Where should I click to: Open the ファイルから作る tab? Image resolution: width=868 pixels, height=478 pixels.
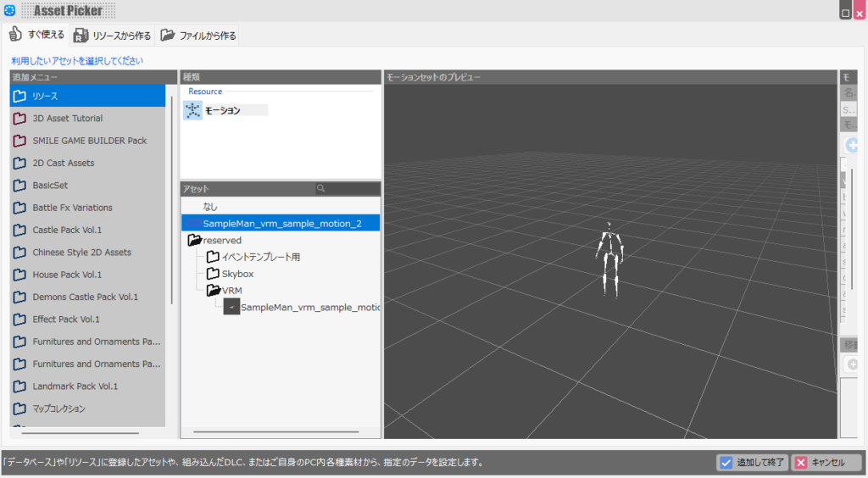point(198,35)
